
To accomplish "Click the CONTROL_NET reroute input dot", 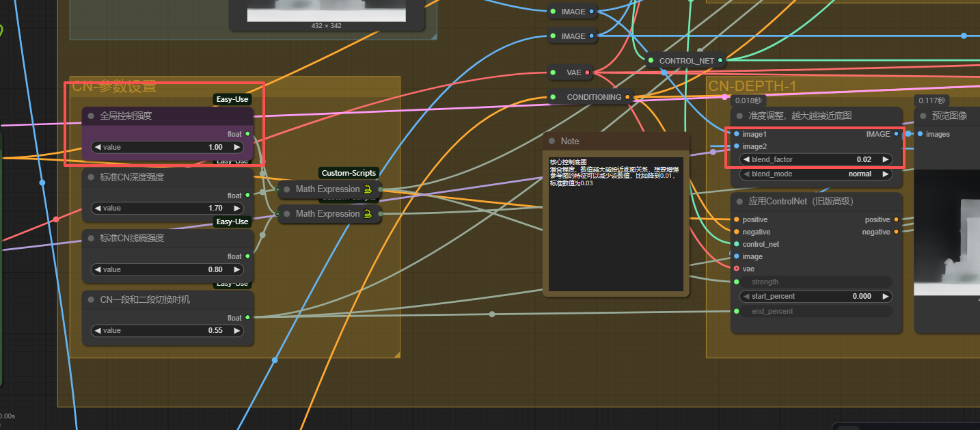I will (651, 60).
